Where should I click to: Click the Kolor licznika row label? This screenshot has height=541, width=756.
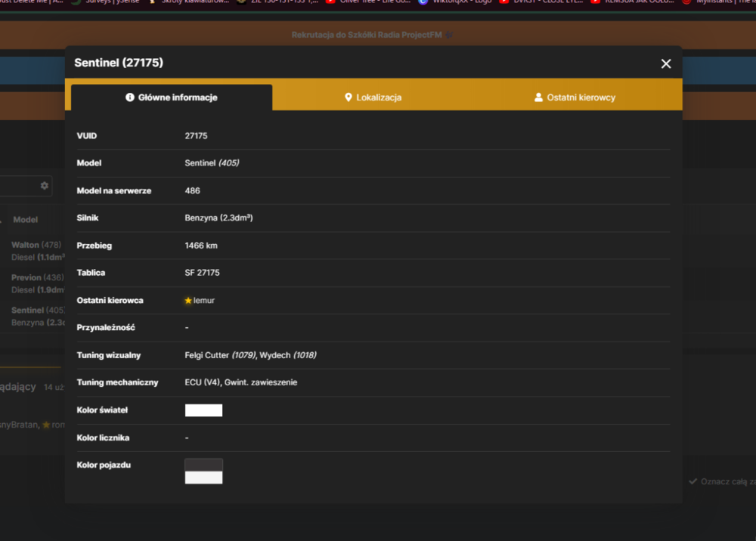pyautogui.click(x=103, y=438)
